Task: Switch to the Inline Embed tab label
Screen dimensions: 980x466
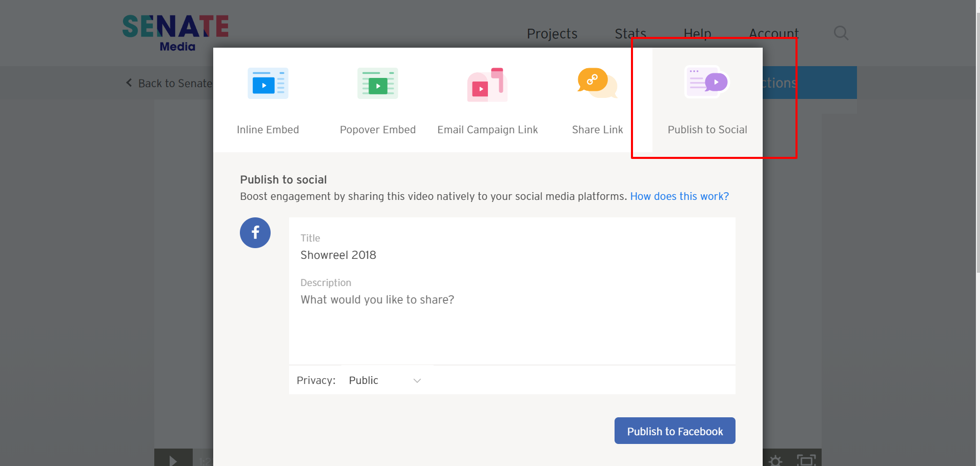Action: [x=268, y=130]
